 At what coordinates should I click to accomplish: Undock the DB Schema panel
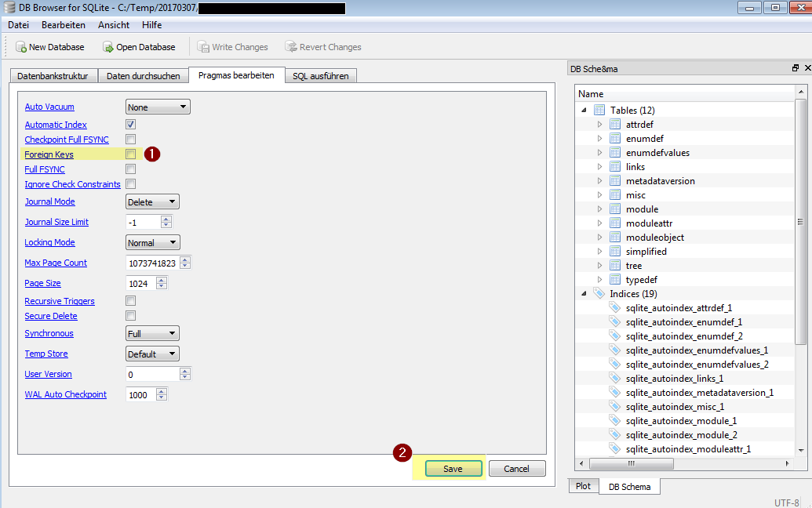pos(796,69)
